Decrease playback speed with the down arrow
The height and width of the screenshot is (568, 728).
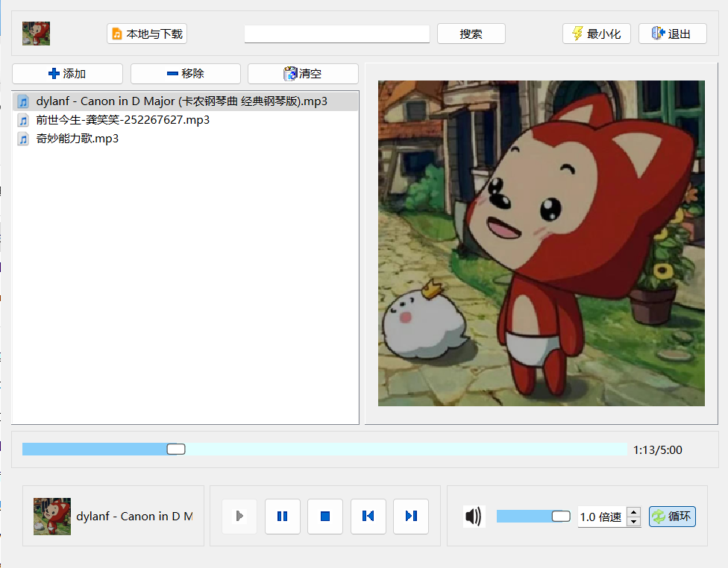633,522
